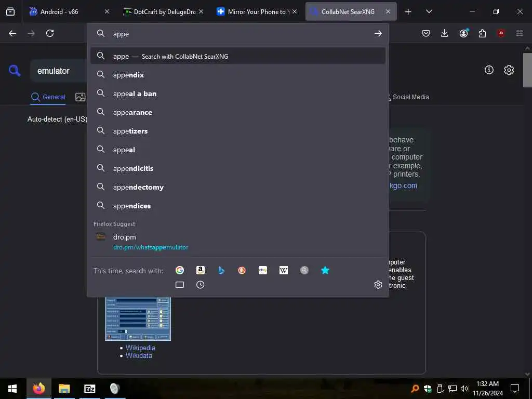
Task: Select the 'appetizers' suggestion
Action: pos(238,130)
